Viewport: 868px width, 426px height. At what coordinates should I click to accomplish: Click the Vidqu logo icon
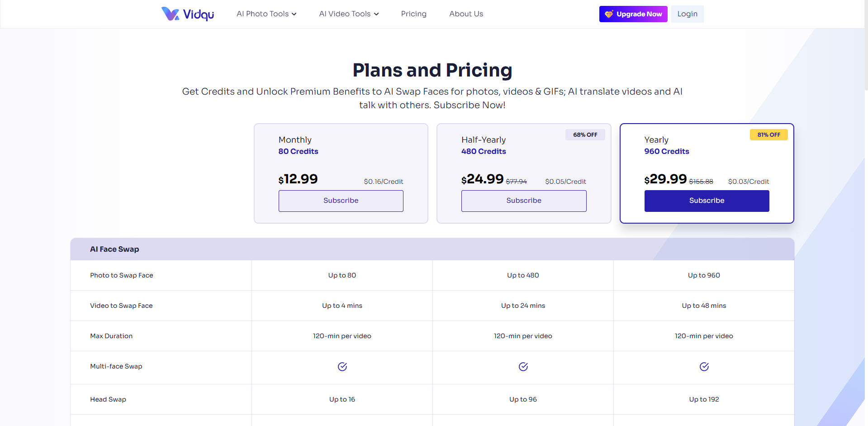click(170, 14)
